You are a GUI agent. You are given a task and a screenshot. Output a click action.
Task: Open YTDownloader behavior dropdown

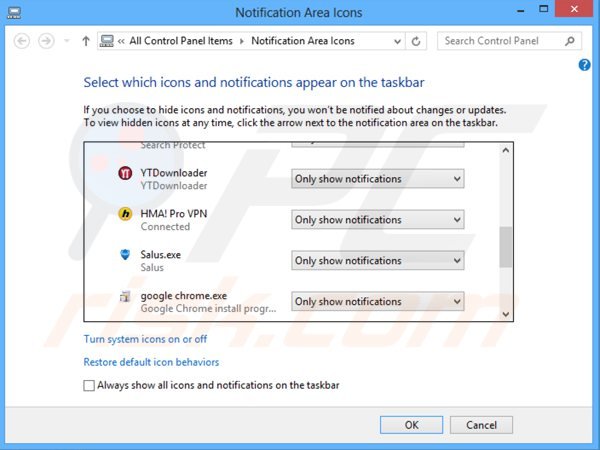(378, 179)
